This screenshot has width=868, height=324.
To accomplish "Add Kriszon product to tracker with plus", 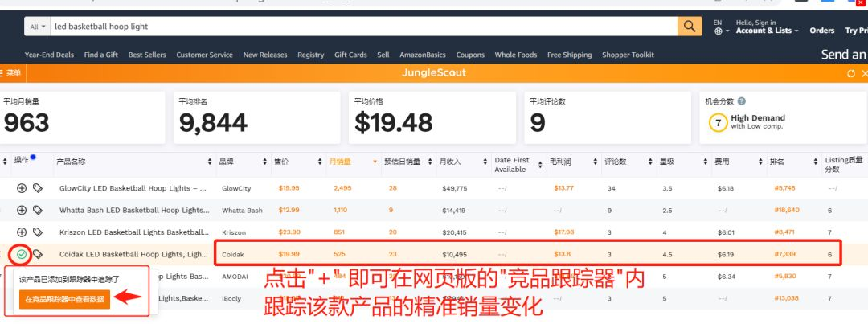I will [22, 232].
